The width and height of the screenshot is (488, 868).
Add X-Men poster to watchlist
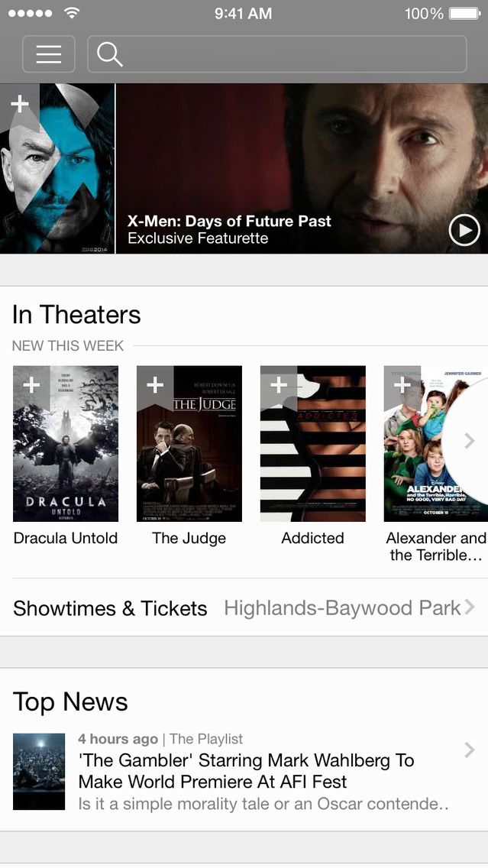click(20, 103)
